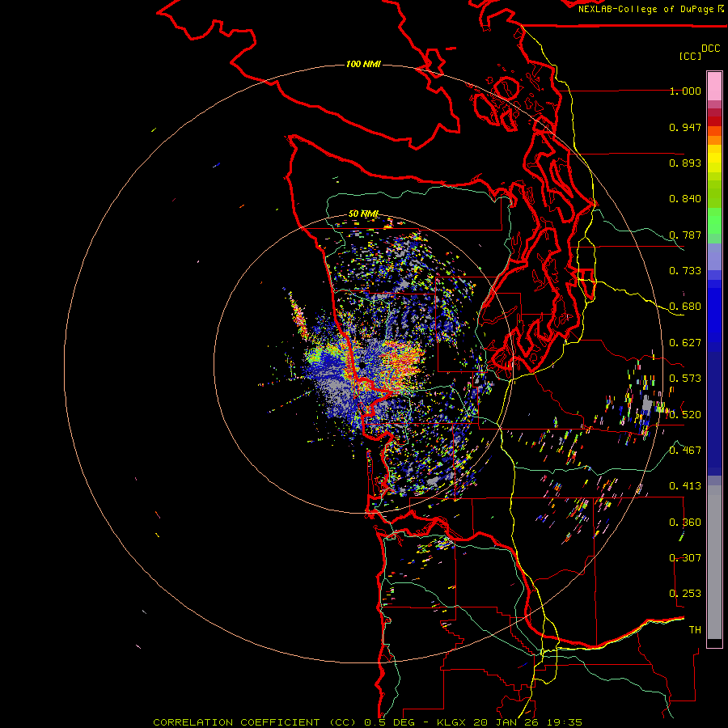Select the 0.253 scale value
The height and width of the screenshot is (728, 728).
[685, 594]
